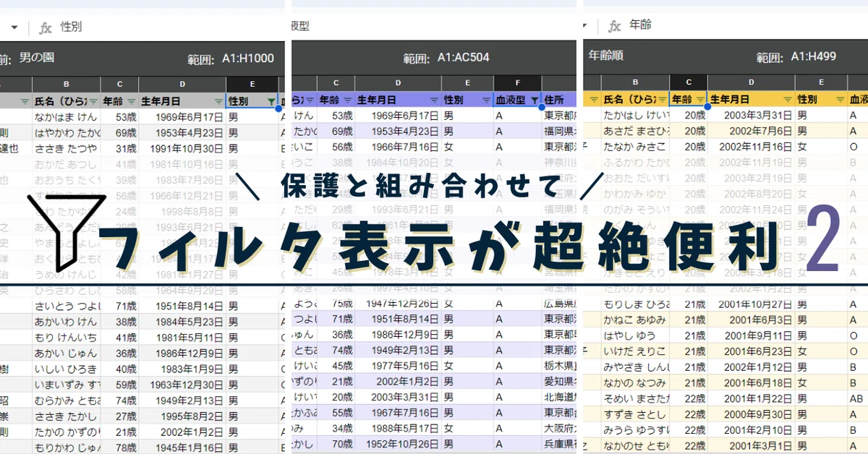Open the filter icon on 性別 header in the right sheet
This screenshot has width=868, height=454.
(841, 99)
